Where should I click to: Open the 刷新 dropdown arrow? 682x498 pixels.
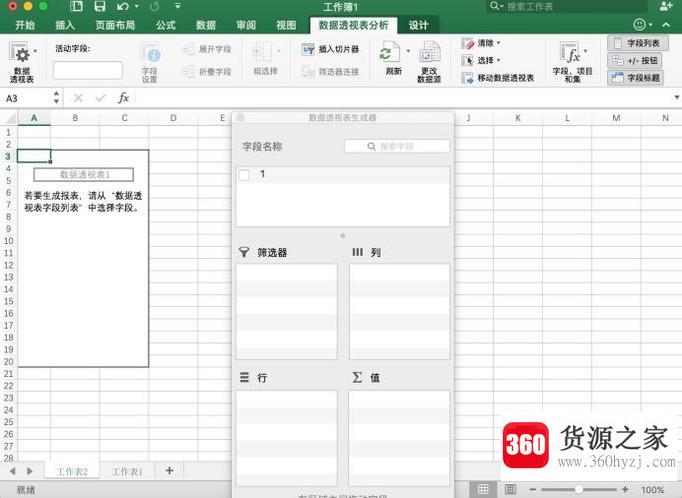pos(408,51)
